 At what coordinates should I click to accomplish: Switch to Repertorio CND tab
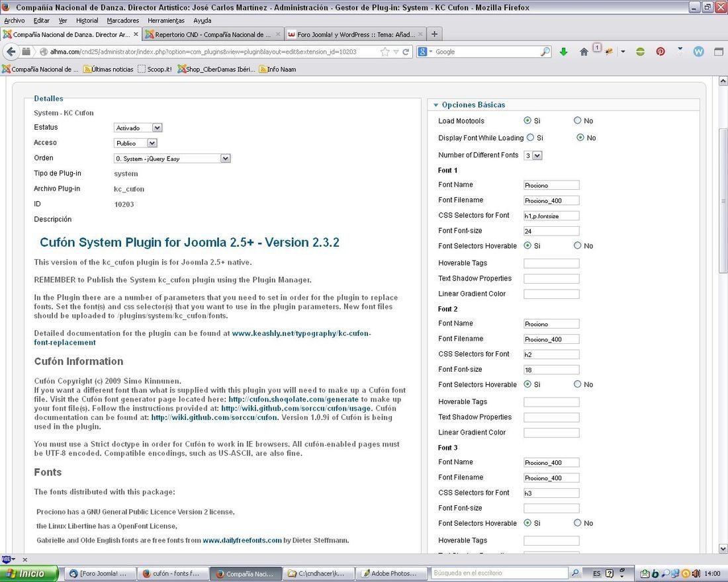212,34
